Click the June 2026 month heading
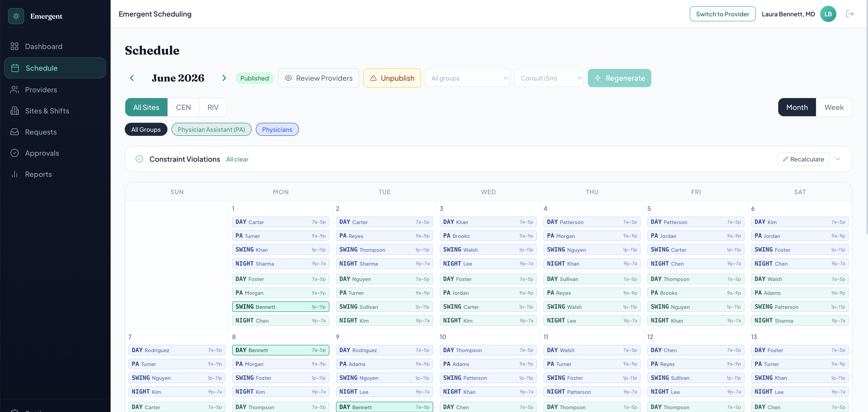868x412 pixels. (178, 78)
